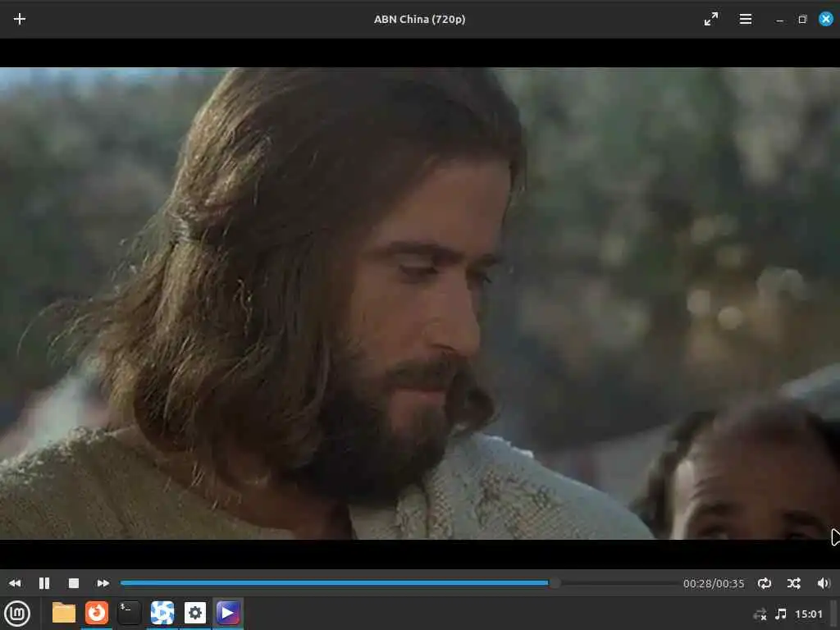Open the Terminal from the taskbar
Screen dimensions: 840x630
click(x=129, y=613)
